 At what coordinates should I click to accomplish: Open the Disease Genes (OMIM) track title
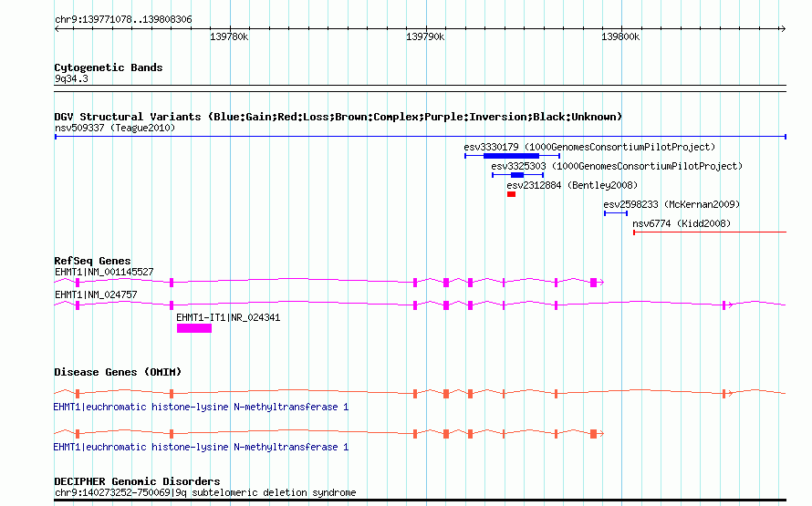pyautogui.click(x=118, y=372)
